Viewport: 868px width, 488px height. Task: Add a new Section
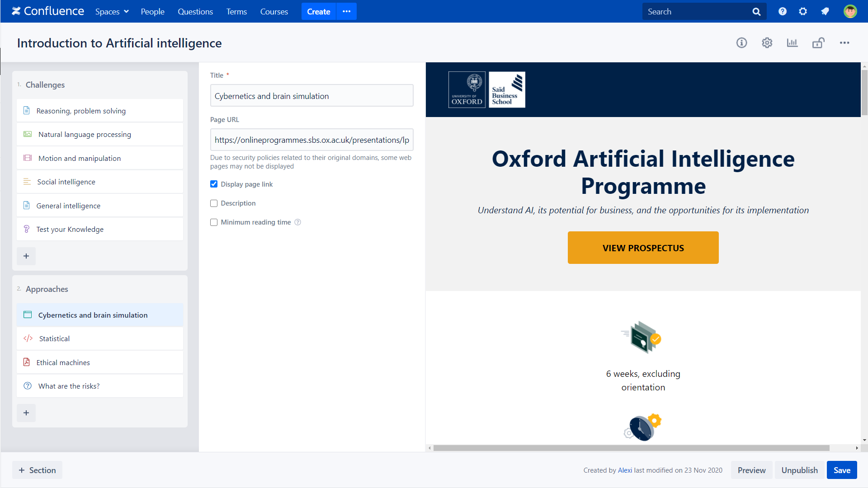[37, 470]
